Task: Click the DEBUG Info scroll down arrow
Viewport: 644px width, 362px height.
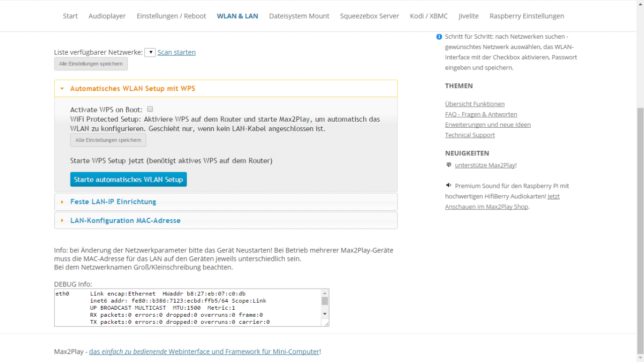Action: pyautogui.click(x=325, y=314)
